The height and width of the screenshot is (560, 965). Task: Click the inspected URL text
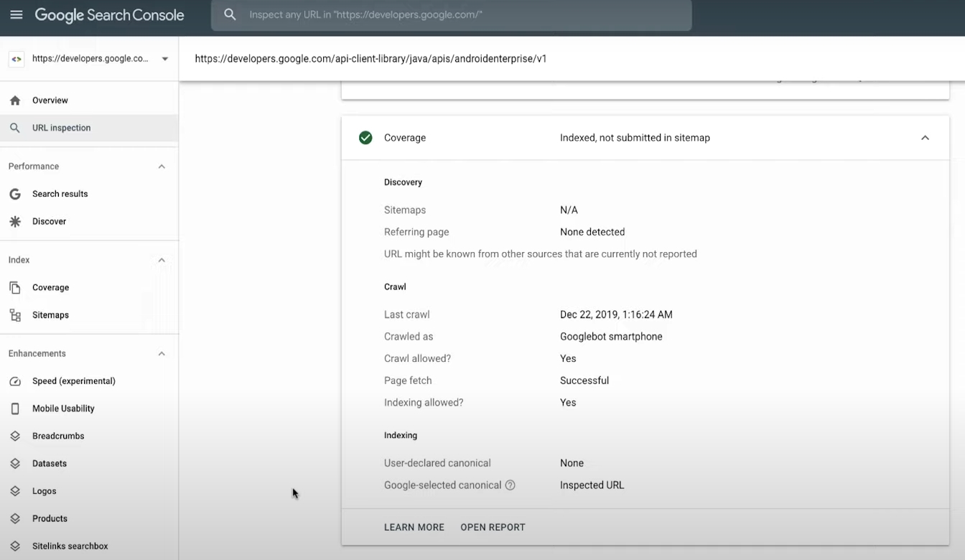370,59
